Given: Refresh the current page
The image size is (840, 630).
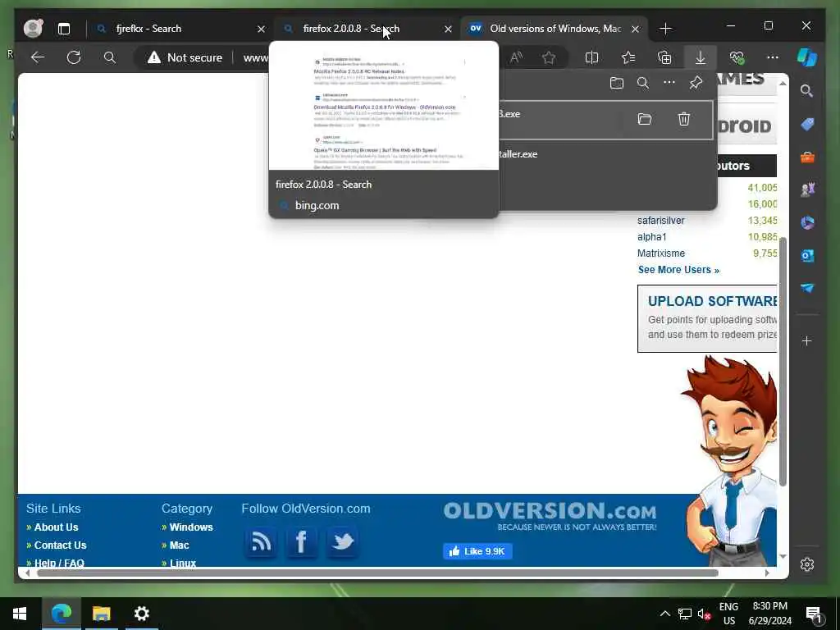Looking at the screenshot, I should click(73, 57).
